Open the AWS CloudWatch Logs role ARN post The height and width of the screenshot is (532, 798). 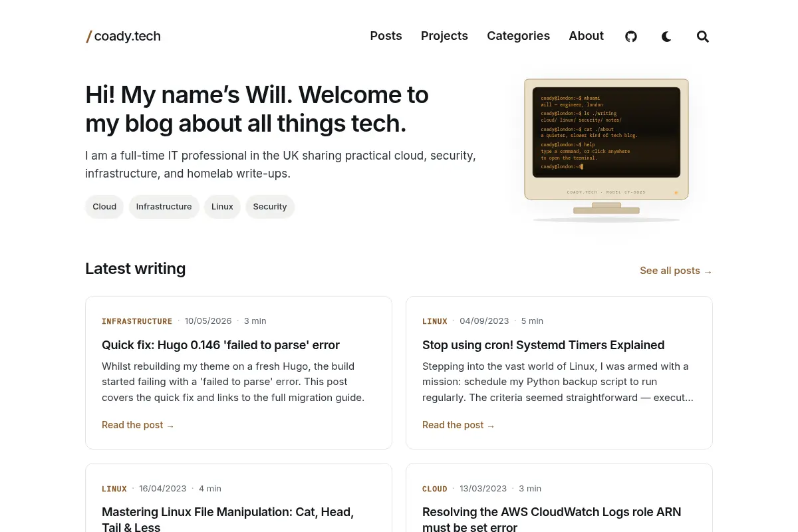552,519
